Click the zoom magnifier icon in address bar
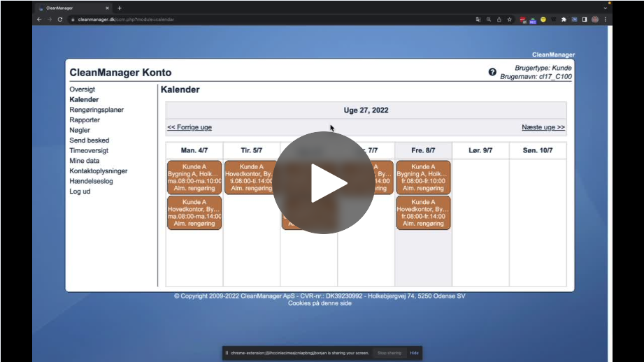The image size is (644, 362). click(489, 20)
